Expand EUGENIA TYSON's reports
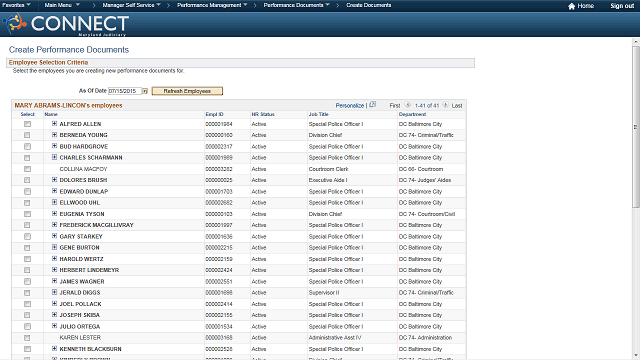This screenshot has height=360, width=640. tap(54, 213)
